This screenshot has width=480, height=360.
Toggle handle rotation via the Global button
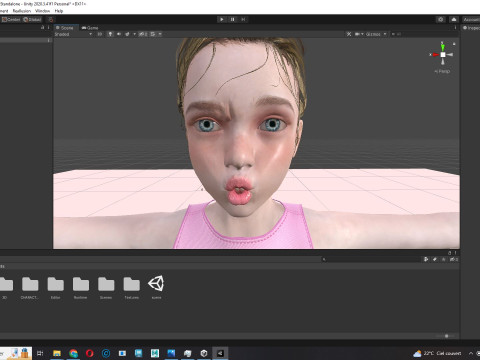coord(32,19)
